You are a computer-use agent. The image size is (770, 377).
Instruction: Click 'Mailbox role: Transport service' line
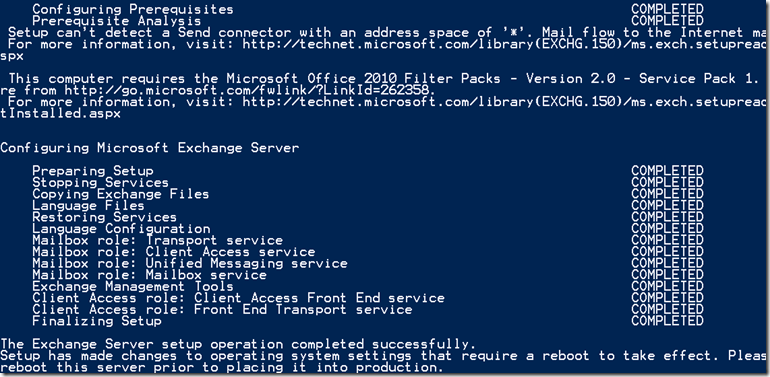click(158, 241)
